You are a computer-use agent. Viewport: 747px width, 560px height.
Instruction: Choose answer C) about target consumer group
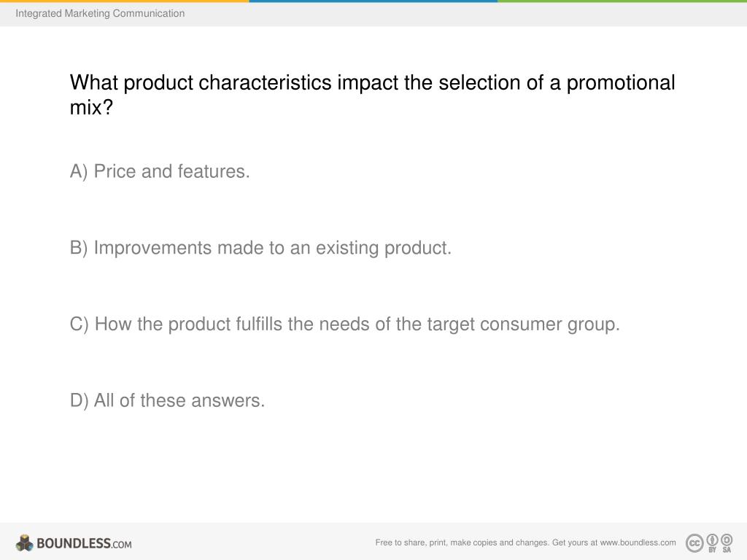[x=345, y=324]
